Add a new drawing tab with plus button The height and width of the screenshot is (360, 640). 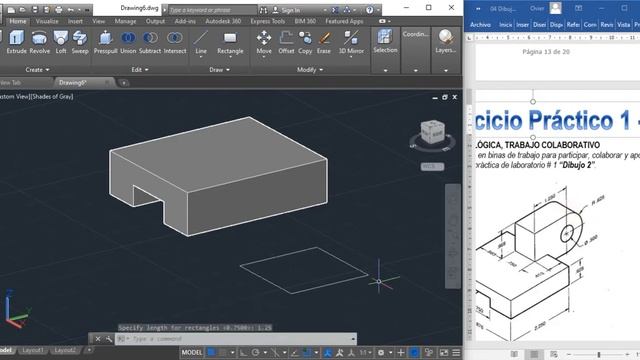tap(124, 83)
